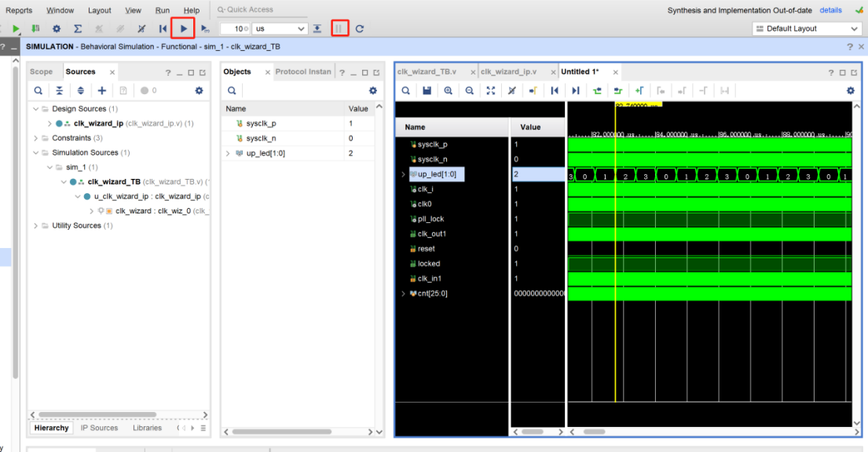Image resolution: width=868 pixels, height=452 pixels.
Task: Click the Search icon in Sources panel
Action: coord(38,91)
